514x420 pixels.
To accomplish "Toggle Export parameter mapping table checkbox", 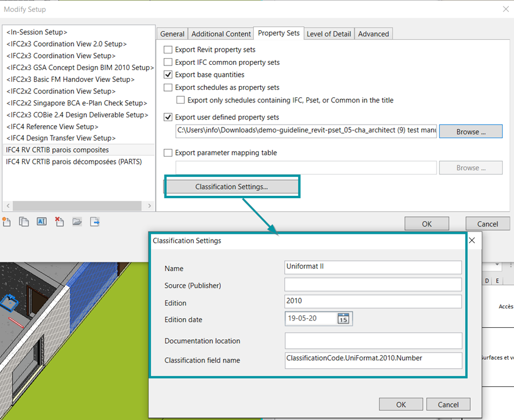I will pos(168,153).
